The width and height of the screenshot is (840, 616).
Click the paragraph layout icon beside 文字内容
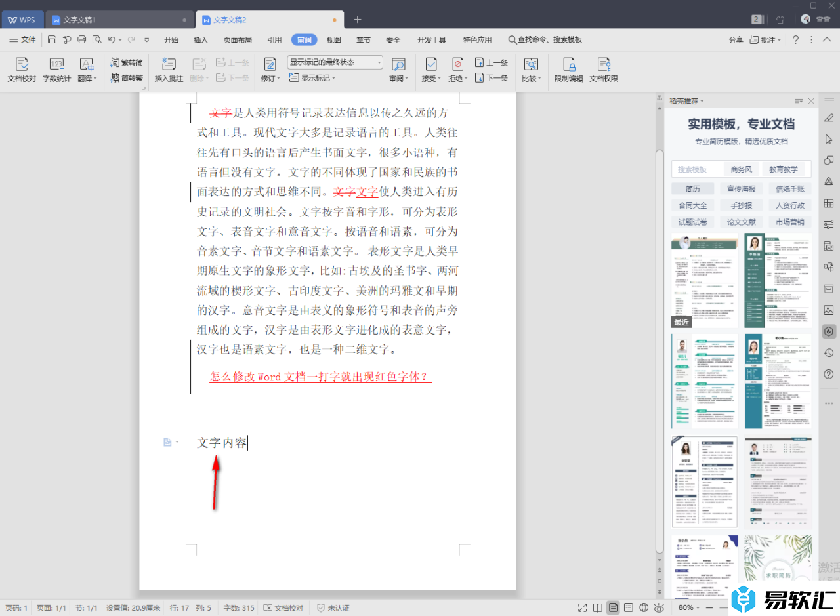pos(168,442)
